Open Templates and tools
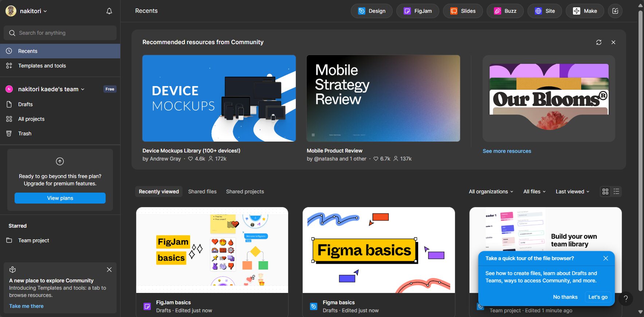 coord(60,66)
